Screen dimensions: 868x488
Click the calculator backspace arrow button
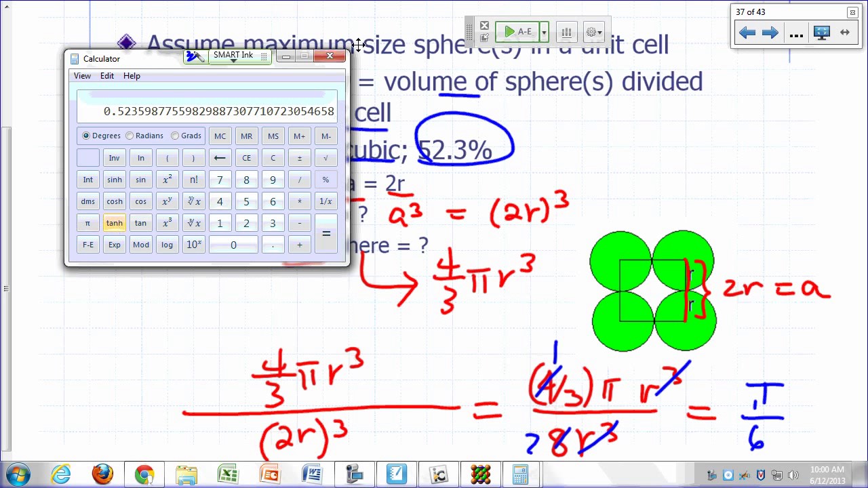coord(220,158)
